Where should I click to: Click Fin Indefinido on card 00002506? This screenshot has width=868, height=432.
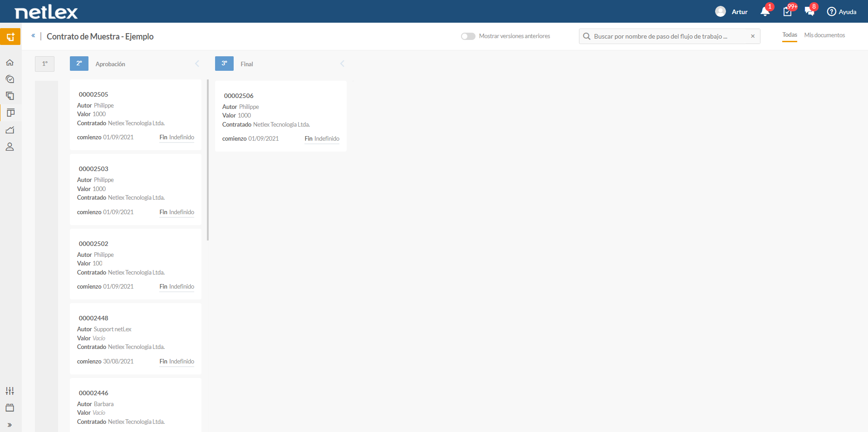point(322,139)
